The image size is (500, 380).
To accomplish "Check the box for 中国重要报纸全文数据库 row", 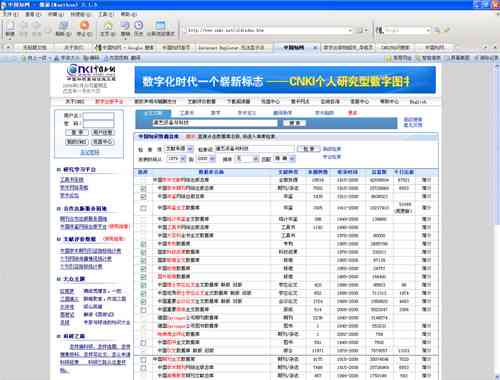I will click(143, 310).
